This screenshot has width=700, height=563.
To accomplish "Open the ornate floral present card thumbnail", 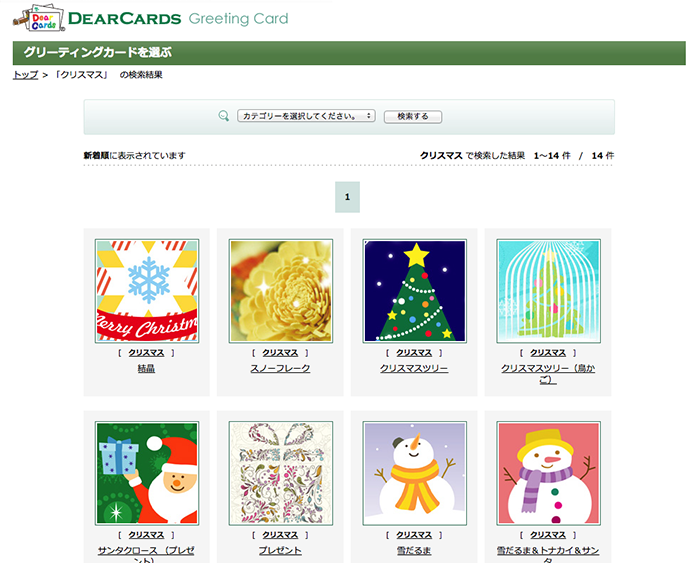I will [x=281, y=473].
